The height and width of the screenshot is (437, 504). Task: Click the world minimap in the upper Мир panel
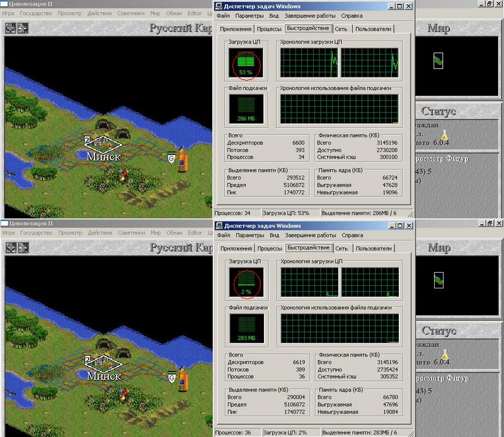pos(456,66)
